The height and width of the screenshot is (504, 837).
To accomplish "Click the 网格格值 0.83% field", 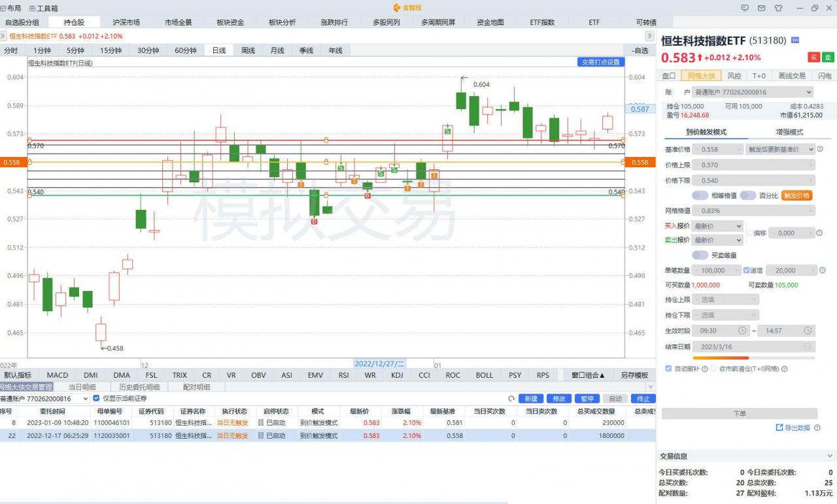I will click(753, 210).
